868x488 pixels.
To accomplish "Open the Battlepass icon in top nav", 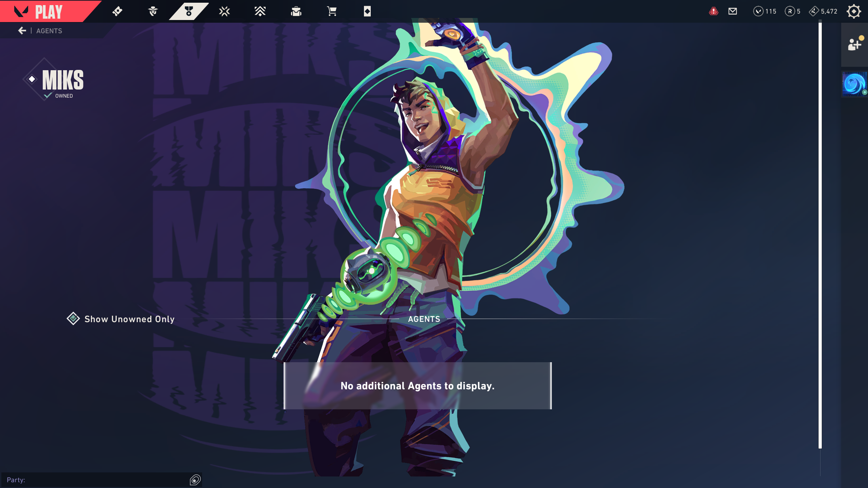I will pyautogui.click(x=117, y=11).
